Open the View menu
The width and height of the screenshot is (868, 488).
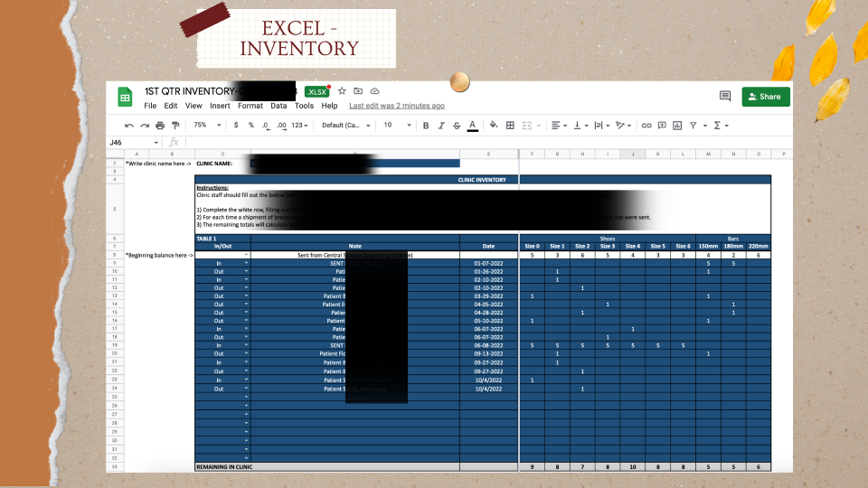coord(193,106)
